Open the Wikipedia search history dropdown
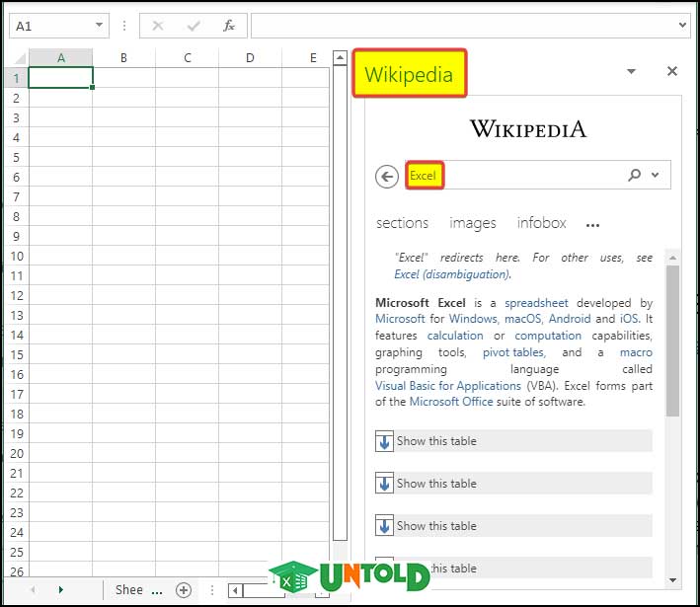 (x=655, y=175)
